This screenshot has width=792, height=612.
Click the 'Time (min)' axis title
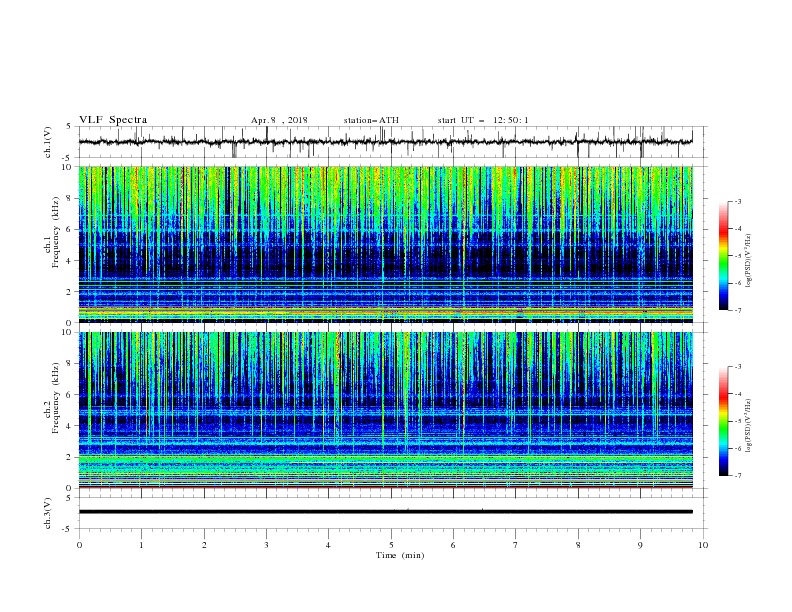[400, 555]
